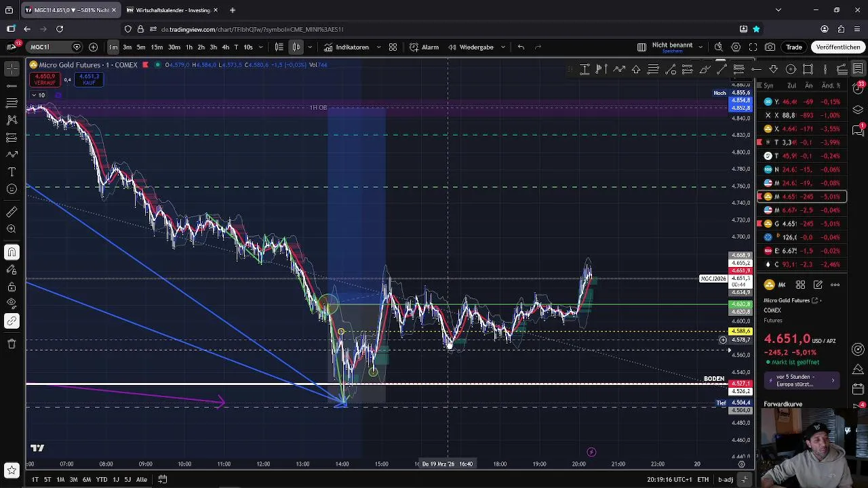Expand the Wiedergabe dropdown arrow
The width and height of the screenshot is (868, 488).
[x=502, y=47]
